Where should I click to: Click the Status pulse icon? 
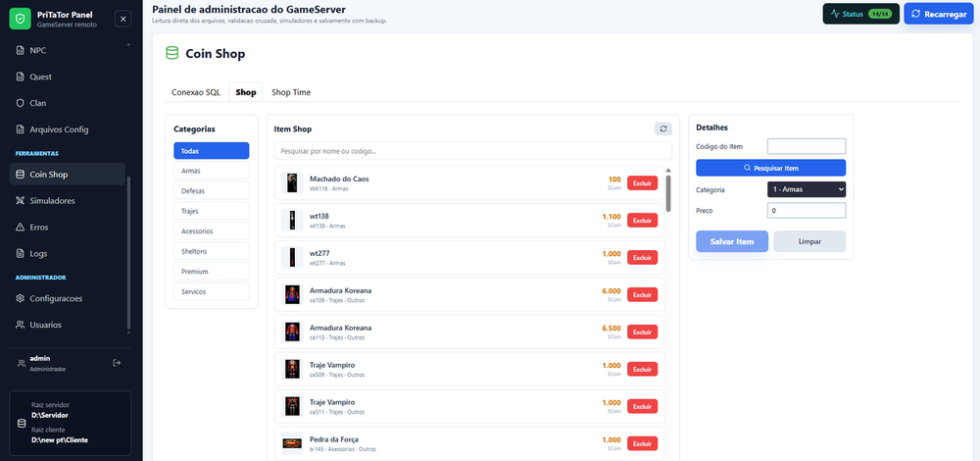(x=834, y=14)
